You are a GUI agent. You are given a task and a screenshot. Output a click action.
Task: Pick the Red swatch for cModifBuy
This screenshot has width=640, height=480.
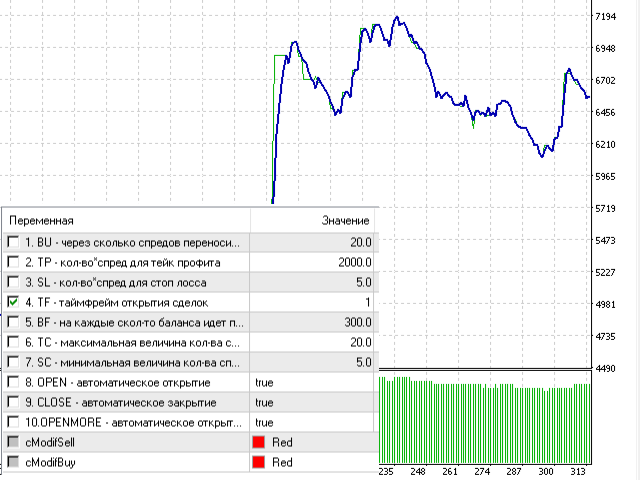pos(258,462)
